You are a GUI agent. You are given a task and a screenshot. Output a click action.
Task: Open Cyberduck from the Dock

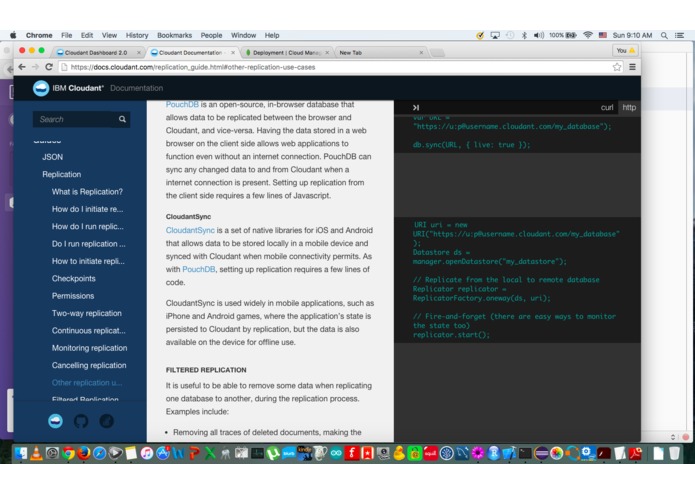coord(398,453)
